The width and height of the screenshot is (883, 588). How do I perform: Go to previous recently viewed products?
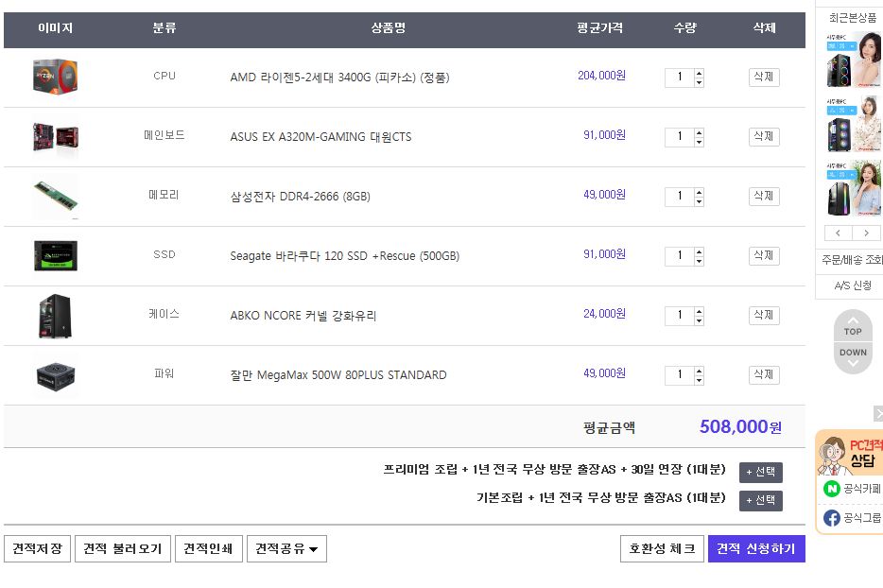pyautogui.click(x=838, y=233)
